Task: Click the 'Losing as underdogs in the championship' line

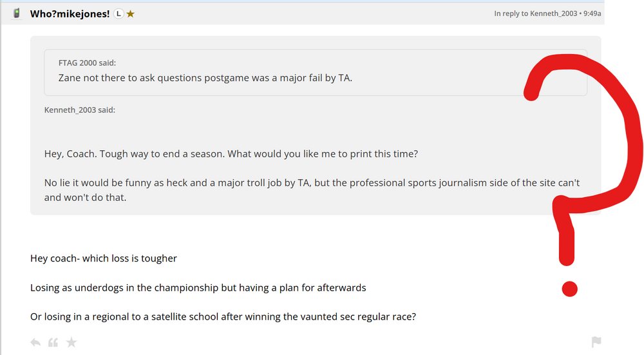Action: [x=198, y=287]
